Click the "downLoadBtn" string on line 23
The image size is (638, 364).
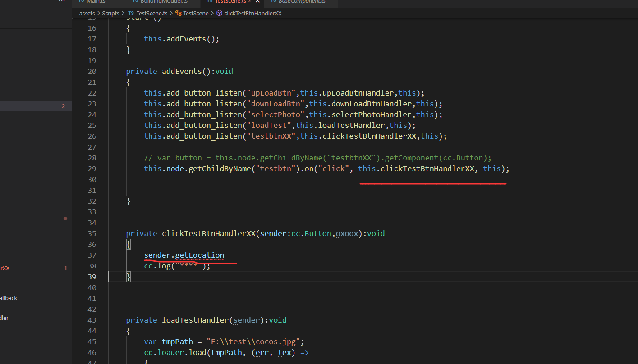click(276, 104)
